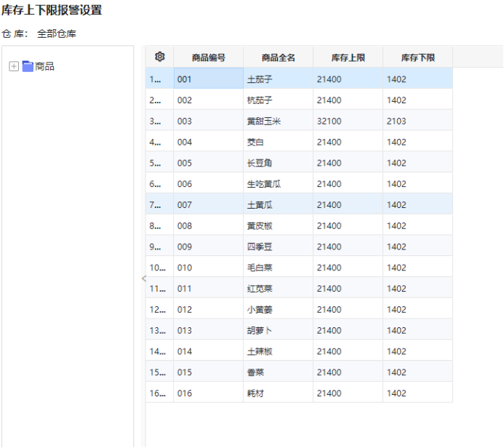Sort by 商品全名 column header
The width and height of the screenshot is (504, 448).
point(278,57)
